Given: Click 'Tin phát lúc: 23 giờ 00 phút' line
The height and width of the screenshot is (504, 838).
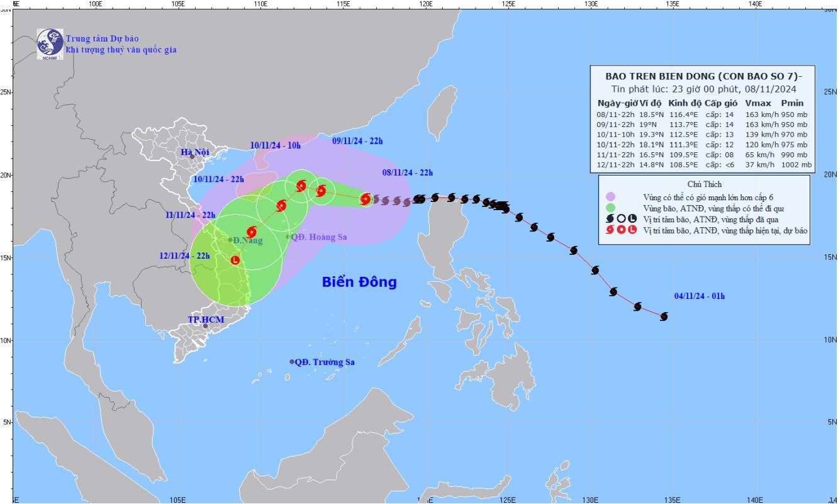Looking at the screenshot, I should coord(705,89).
